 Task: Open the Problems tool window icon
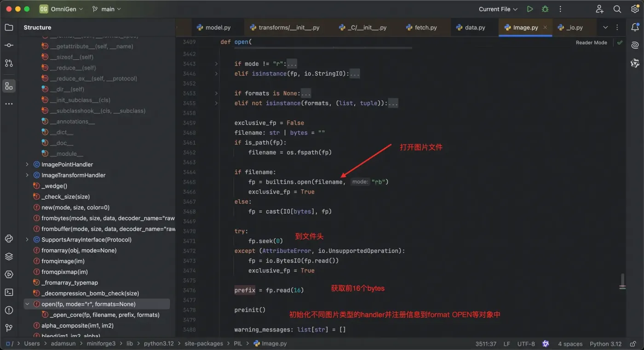click(x=9, y=310)
